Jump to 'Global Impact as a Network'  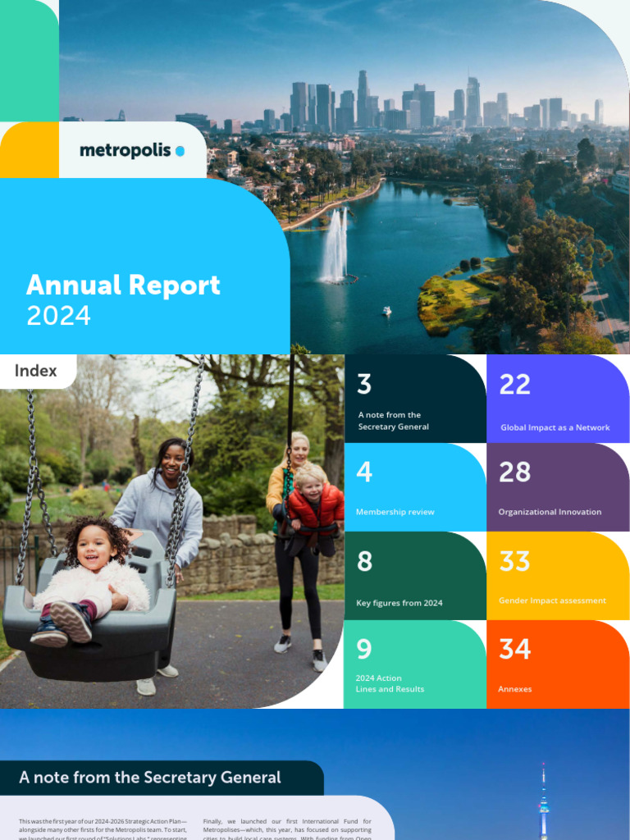pyautogui.click(x=558, y=399)
